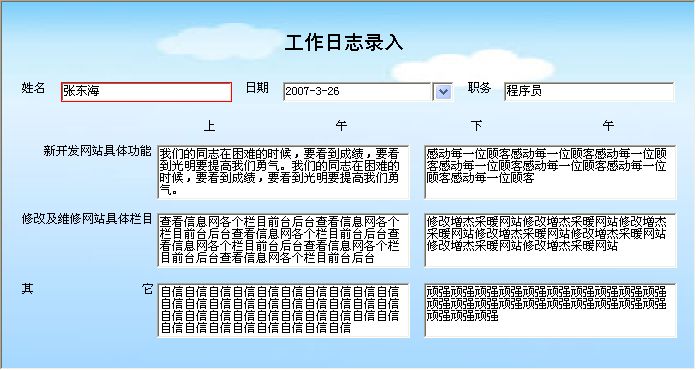Click the text area filled with 自信
Viewport: 696px width, 370px height.
(x=283, y=311)
